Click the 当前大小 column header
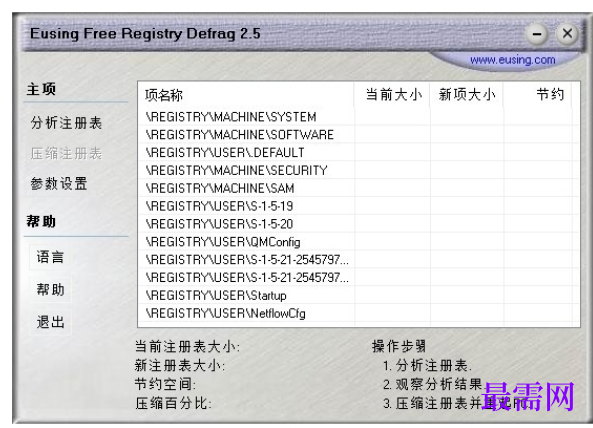Screen dimensions: 593x428 click(x=393, y=95)
